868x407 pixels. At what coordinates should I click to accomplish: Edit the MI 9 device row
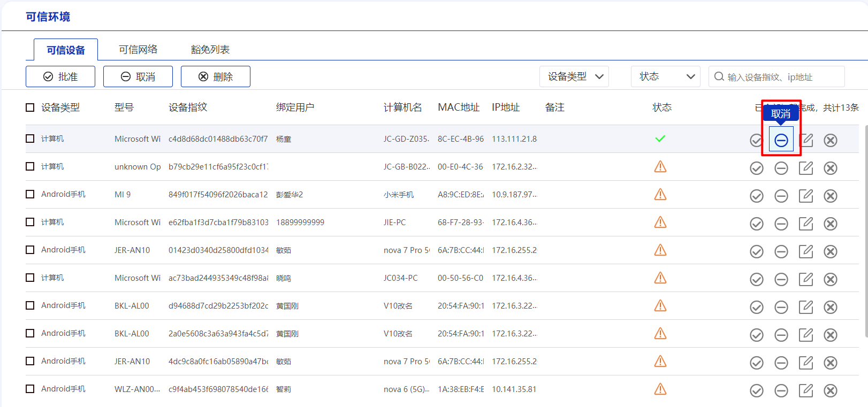[806, 196]
